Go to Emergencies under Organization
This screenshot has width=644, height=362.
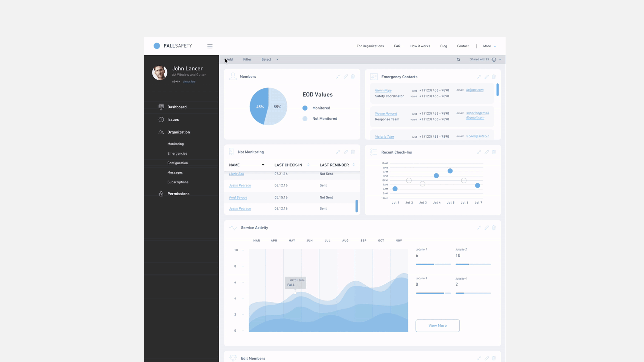177,153
